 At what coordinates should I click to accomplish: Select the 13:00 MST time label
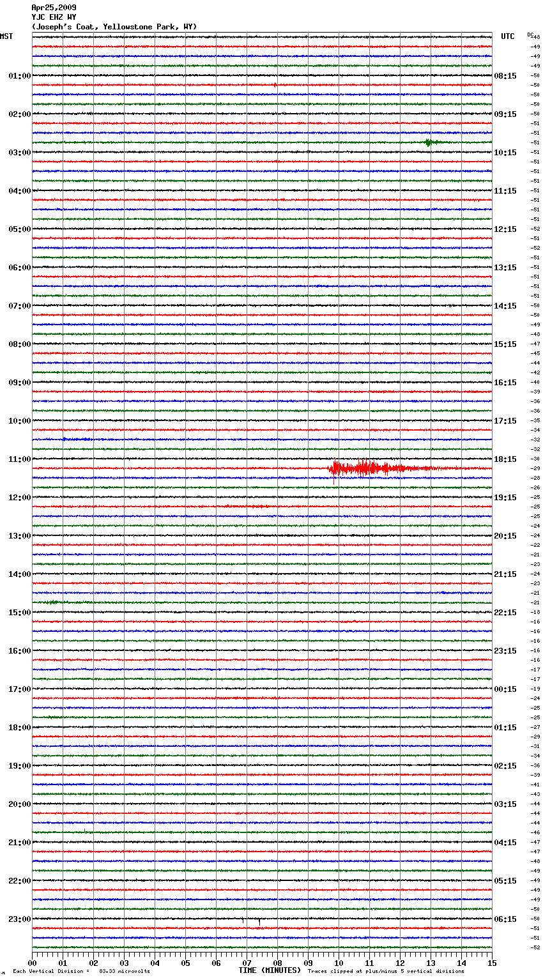click(x=20, y=536)
